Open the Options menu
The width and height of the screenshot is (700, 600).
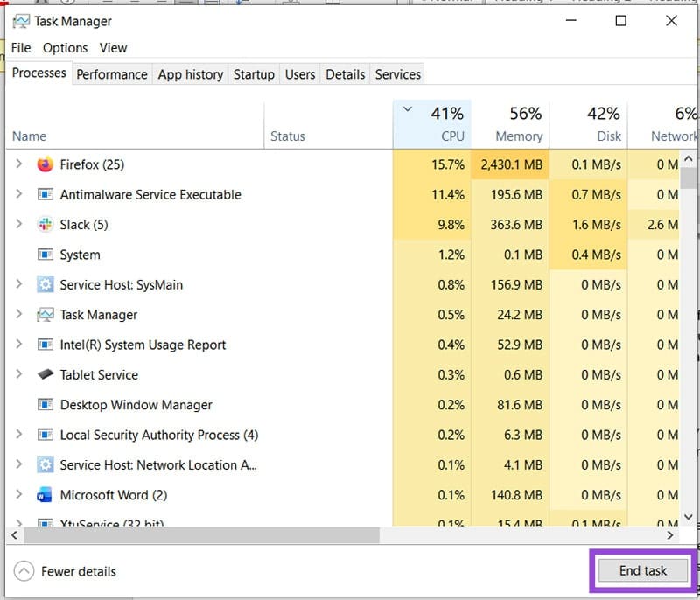coord(65,48)
